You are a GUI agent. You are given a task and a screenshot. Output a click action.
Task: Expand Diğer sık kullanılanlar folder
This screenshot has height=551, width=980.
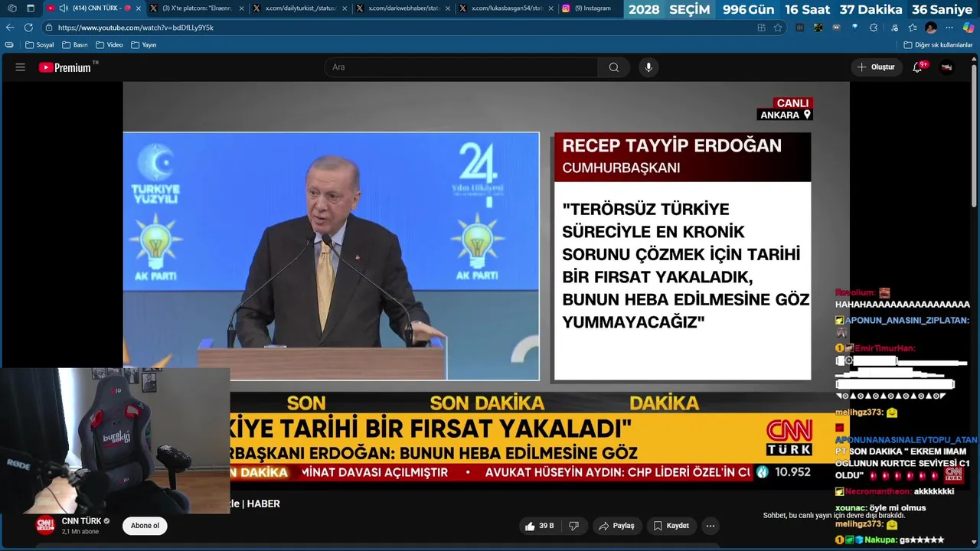pyautogui.click(x=939, y=45)
